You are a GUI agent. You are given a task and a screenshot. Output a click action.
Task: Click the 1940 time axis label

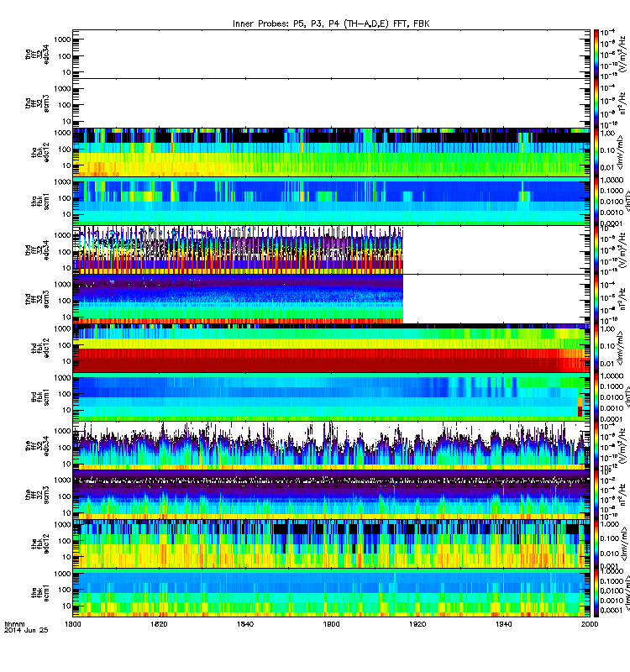(503, 624)
